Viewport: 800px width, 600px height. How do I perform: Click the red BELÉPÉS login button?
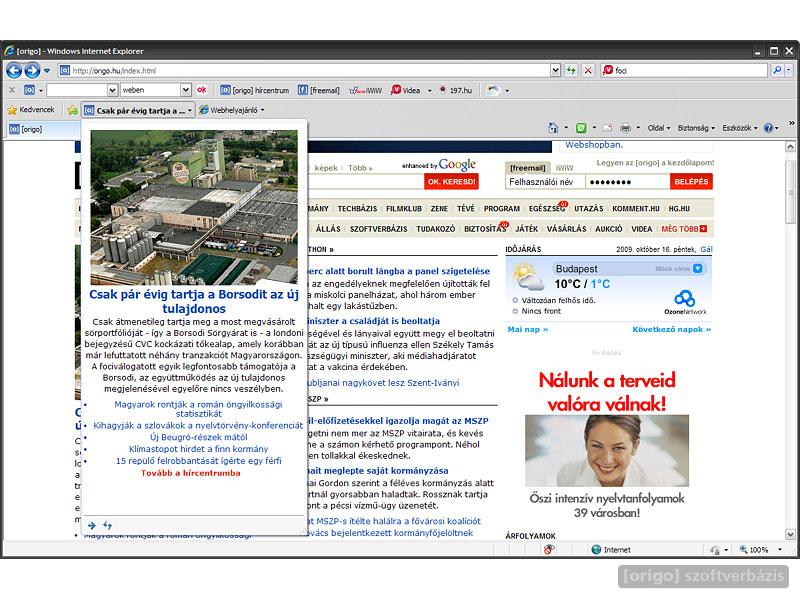tap(691, 182)
